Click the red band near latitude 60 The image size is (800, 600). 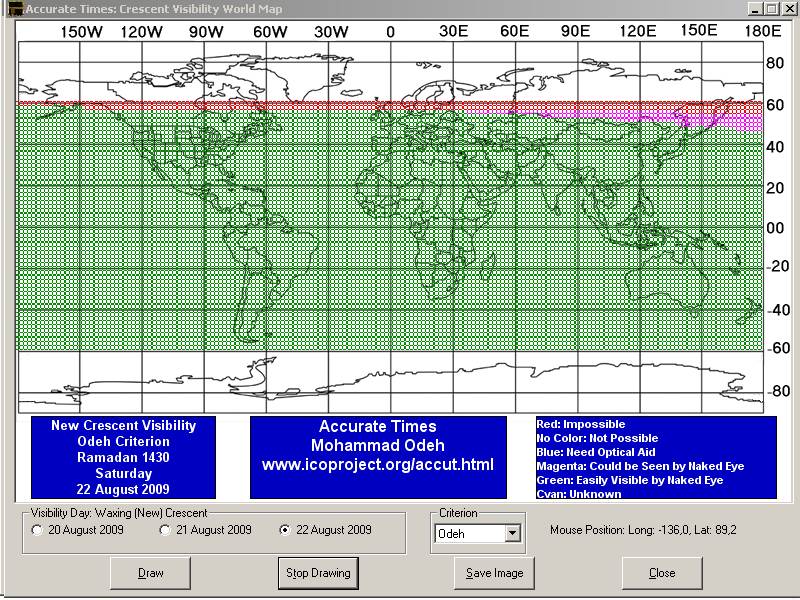200,104
